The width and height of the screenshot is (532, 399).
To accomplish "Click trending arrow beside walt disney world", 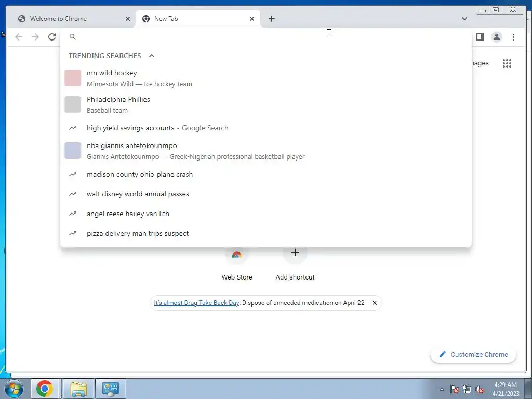I will tap(73, 194).
